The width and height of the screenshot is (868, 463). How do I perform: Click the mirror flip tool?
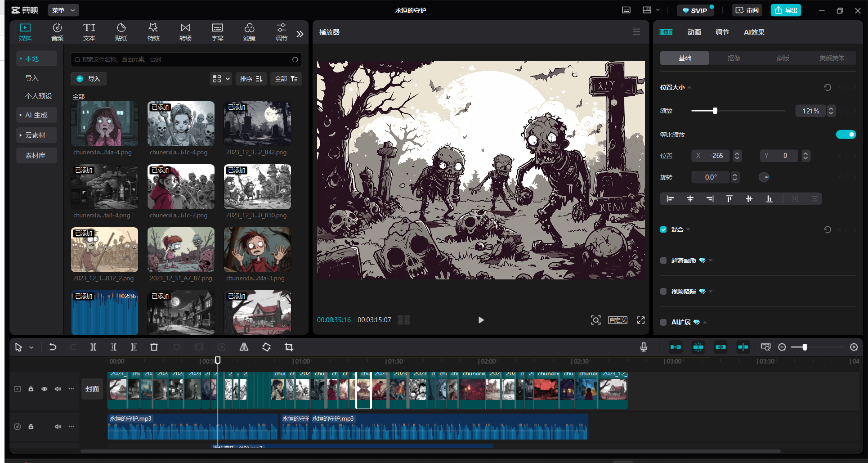tap(244, 347)
